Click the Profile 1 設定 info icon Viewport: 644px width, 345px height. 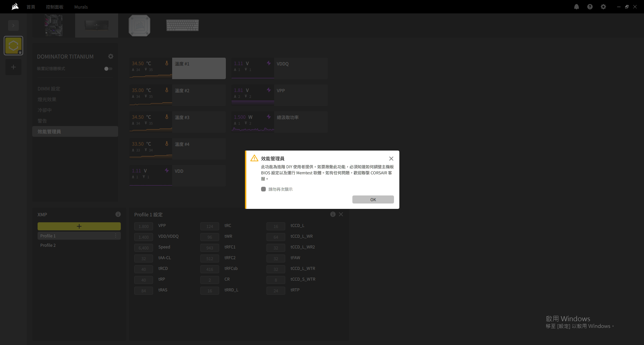[333, 214]
